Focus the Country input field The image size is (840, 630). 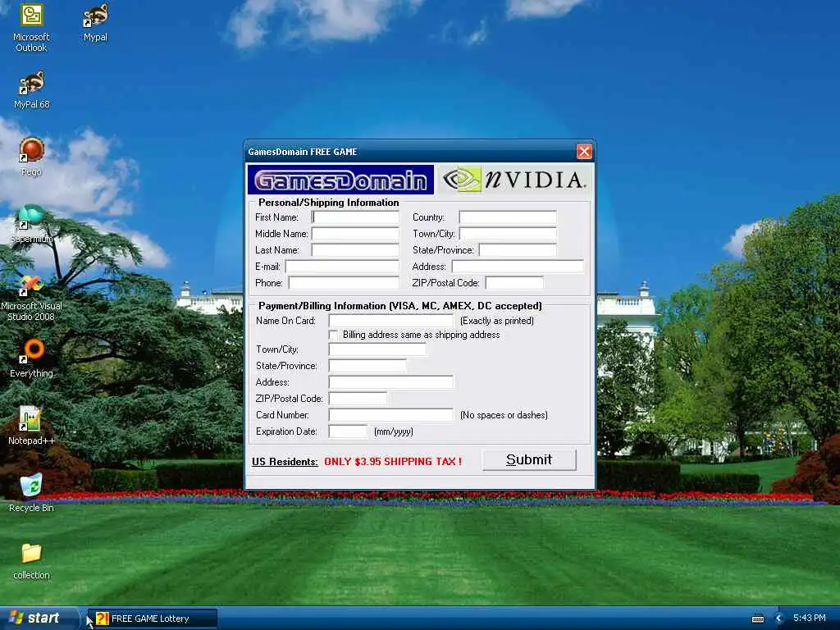coord(508,217)
